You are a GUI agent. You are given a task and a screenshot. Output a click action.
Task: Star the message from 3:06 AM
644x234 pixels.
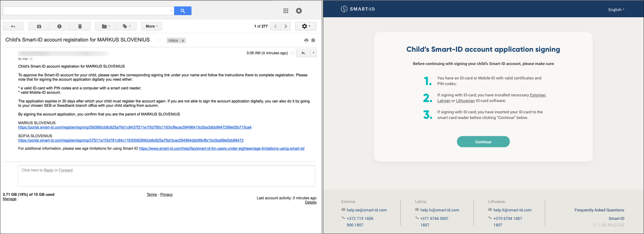(292, 53)
